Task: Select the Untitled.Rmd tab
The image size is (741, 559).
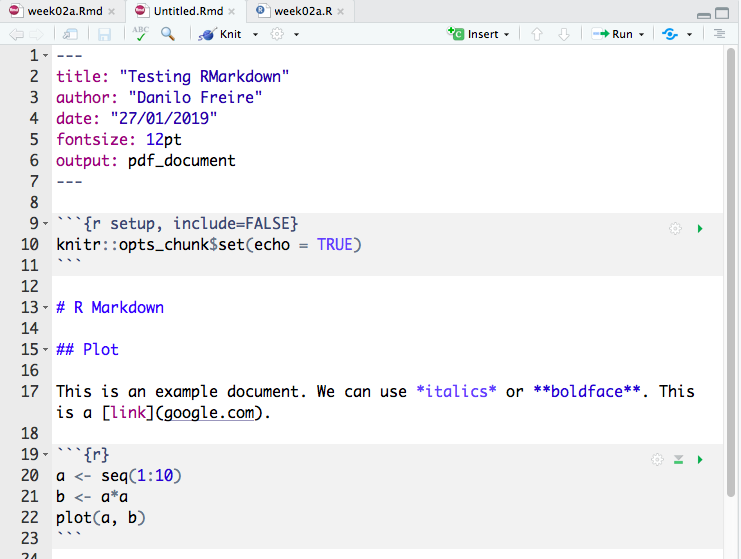Action: click(188, 11)
